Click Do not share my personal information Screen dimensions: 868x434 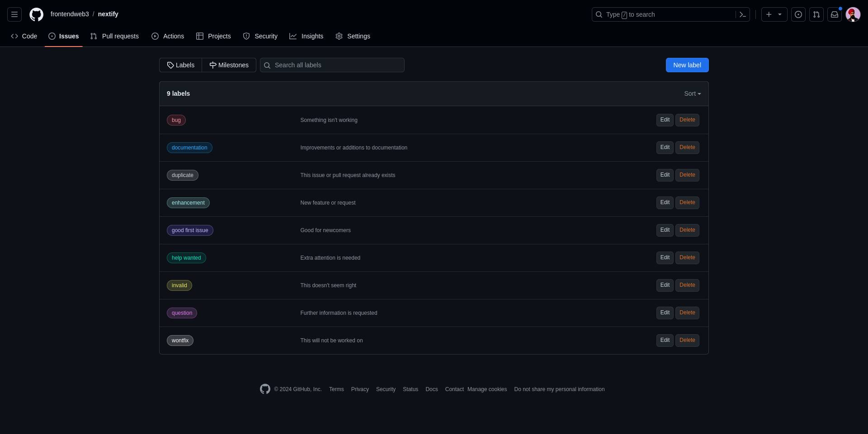559,389
